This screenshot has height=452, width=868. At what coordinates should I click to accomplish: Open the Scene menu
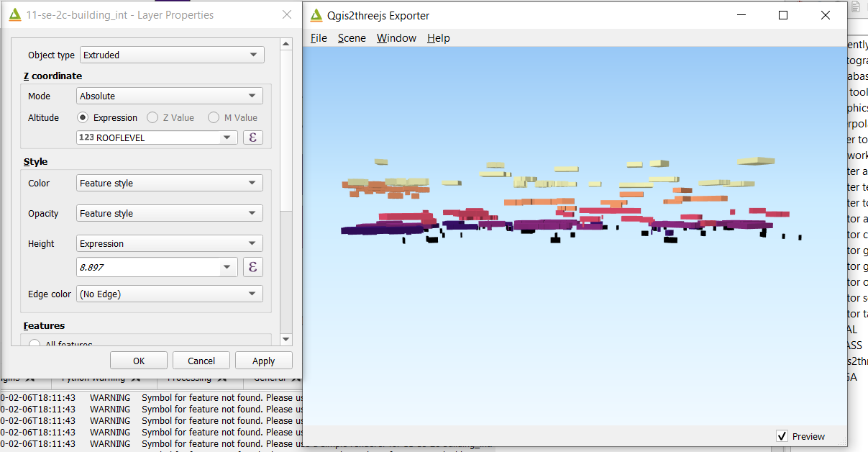352,38
